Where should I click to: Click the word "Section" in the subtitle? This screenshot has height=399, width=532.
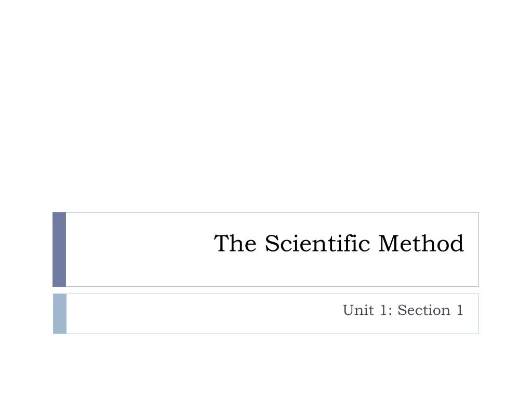tap(424, 310)
